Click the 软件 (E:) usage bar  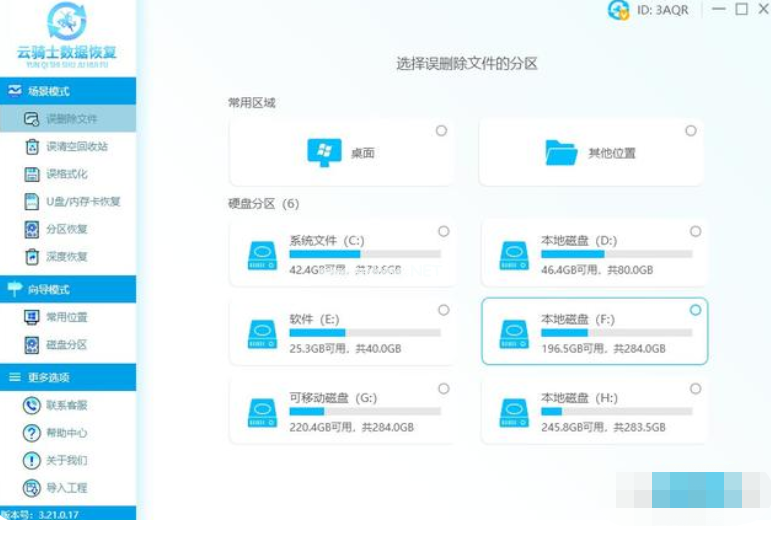[364, 332]
